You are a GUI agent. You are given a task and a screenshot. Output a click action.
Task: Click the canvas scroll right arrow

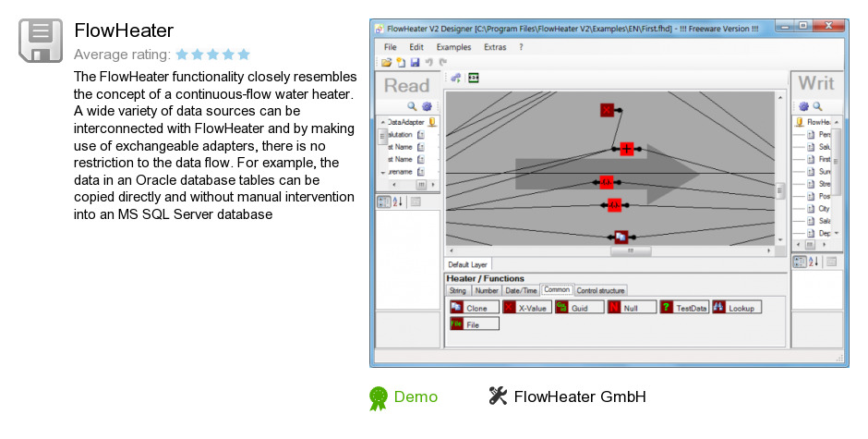769,251
